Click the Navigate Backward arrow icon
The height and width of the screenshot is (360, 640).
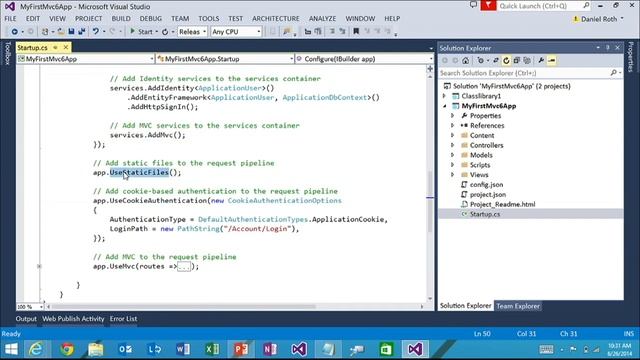coord(14,31)
